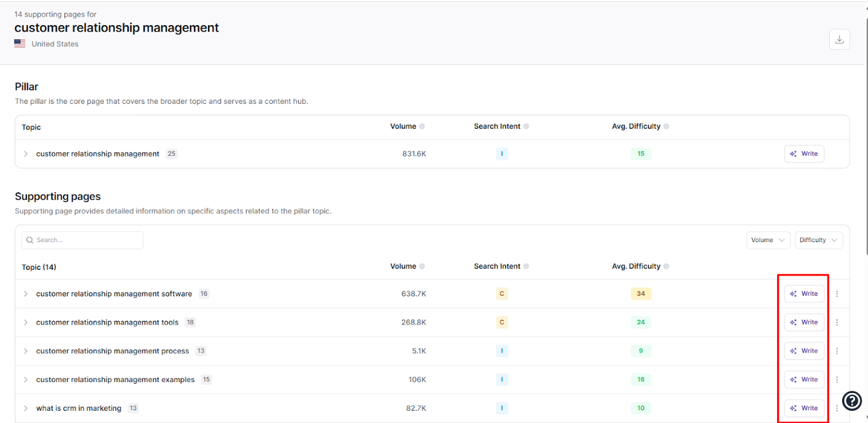The image size is (868, 423).
Task: Click Write for management process
Action: tap(804, 351)
